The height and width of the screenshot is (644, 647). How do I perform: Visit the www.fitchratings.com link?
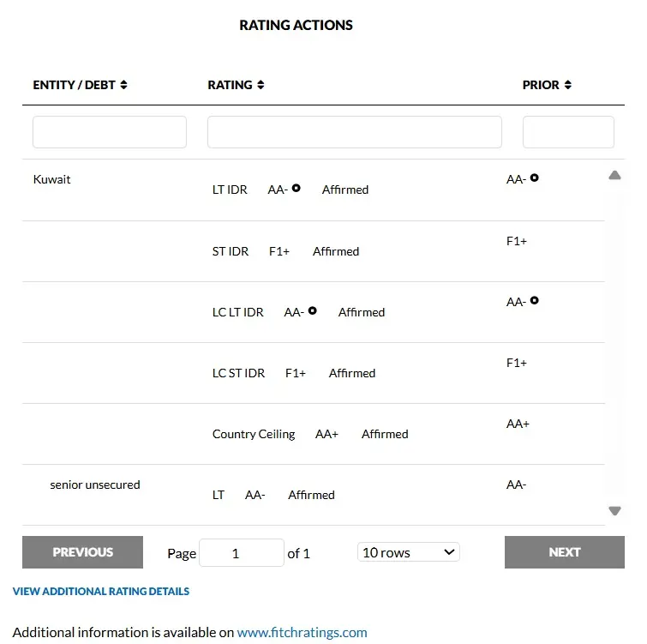[302, 633]
